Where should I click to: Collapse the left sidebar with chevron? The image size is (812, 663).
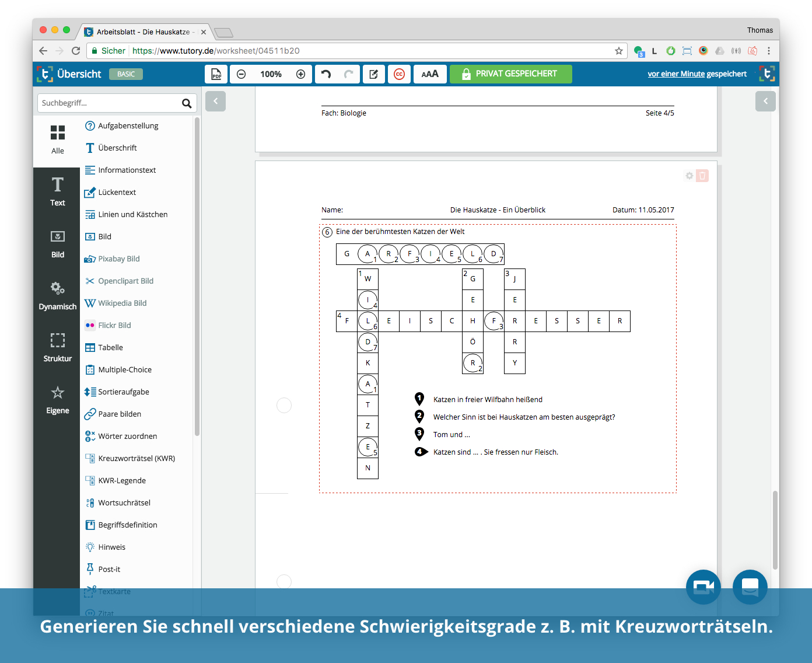pyautogui.click(x=215, y=101)
